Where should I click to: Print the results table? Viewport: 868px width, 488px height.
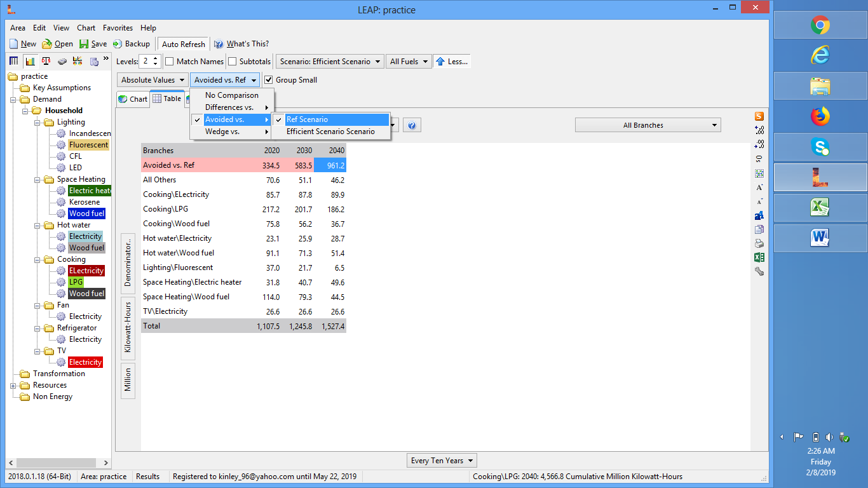(x=759, y=243)
